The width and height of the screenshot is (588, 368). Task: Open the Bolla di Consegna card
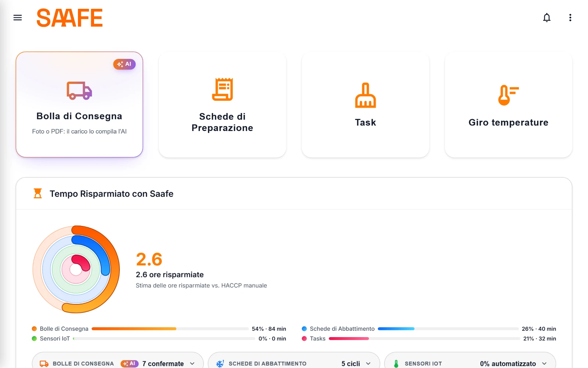(79, 105)
